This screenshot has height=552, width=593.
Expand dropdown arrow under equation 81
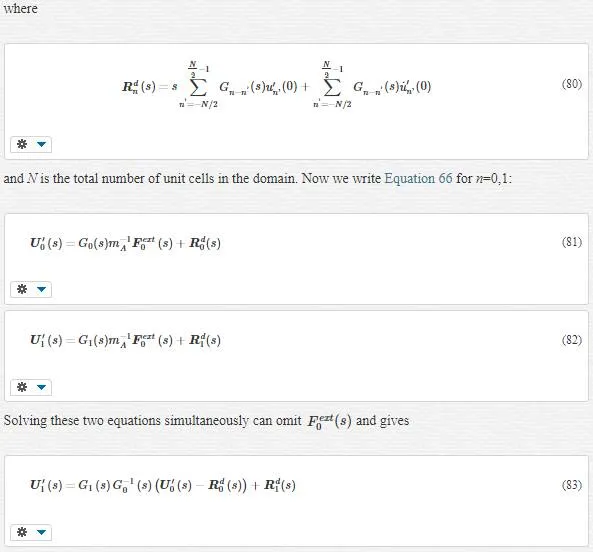coord(42,290)
